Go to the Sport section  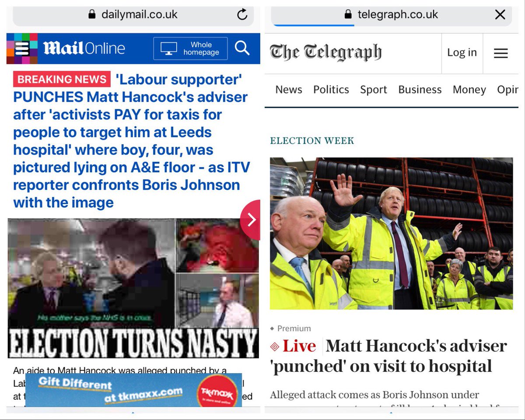[374, 90]
